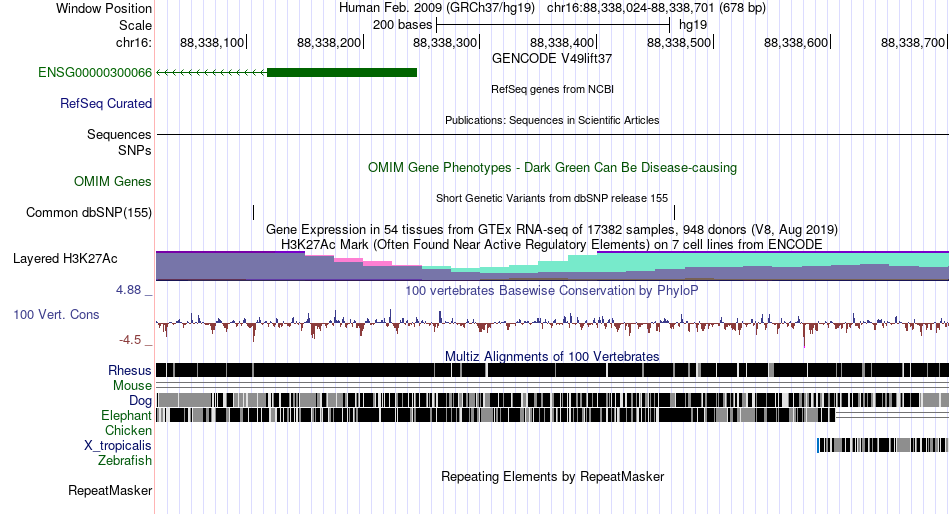Click the GTEx Gene Expression track title

pyautogui.click(x=552, y=230)
